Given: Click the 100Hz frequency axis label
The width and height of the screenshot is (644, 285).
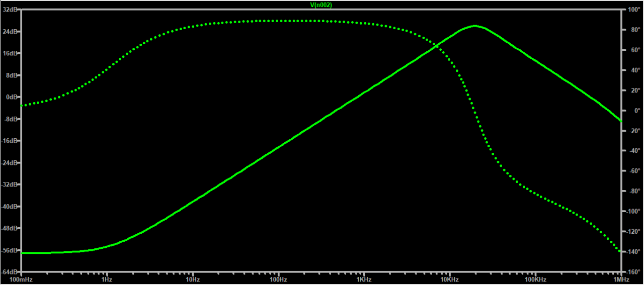Looking at the screenshot, I should (x=278, y=279).
